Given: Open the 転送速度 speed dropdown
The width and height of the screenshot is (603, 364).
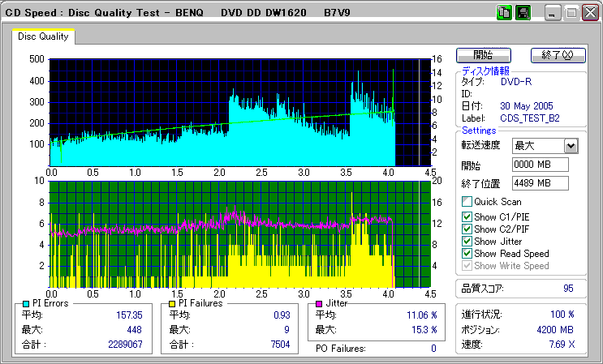Looking at the screenshot, I should pyautogui.click(x=570, y=145).
